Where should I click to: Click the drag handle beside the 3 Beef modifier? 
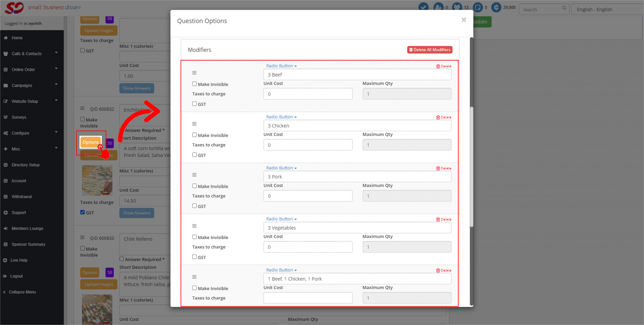tap(194, 73)
